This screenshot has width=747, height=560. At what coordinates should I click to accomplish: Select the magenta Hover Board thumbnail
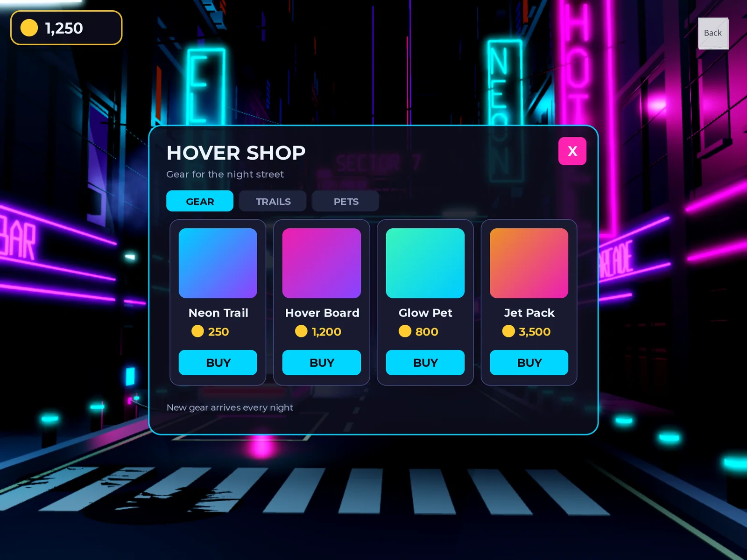(322, 263)
